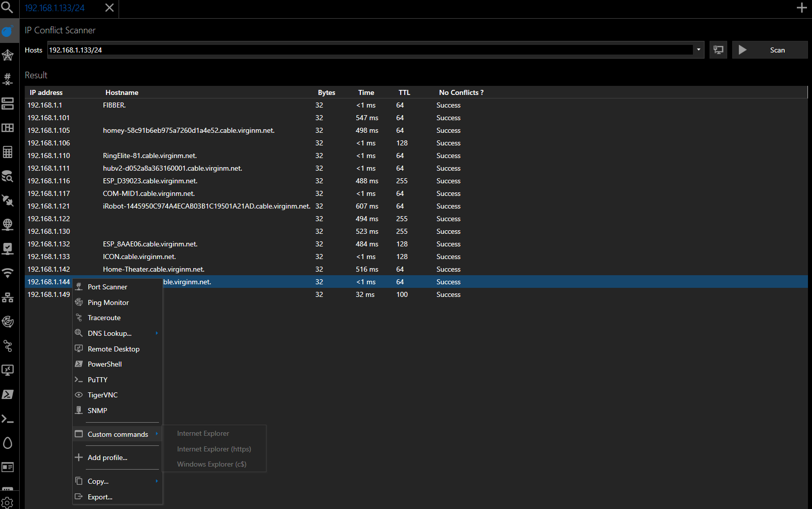Choose Export from context menu
812x509 pixels.
[x=100, y=497]
